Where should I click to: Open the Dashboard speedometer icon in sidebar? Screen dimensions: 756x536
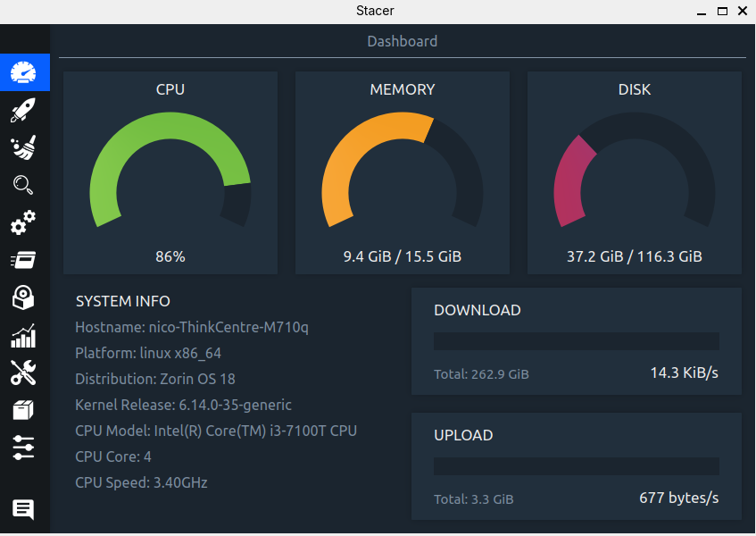24,72
